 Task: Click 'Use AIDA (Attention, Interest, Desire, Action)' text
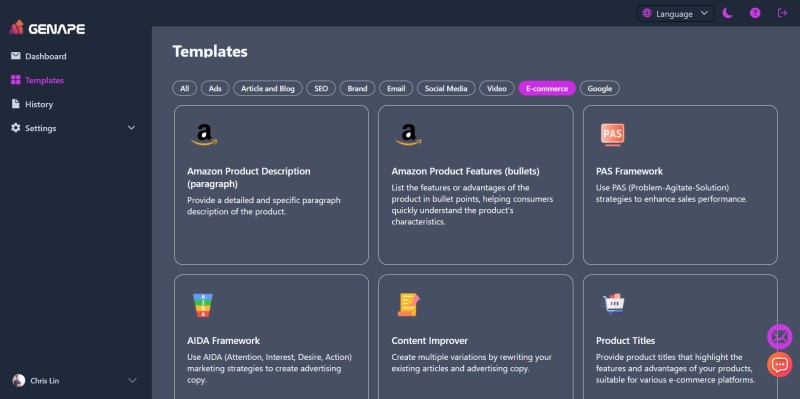coord(269,368)
